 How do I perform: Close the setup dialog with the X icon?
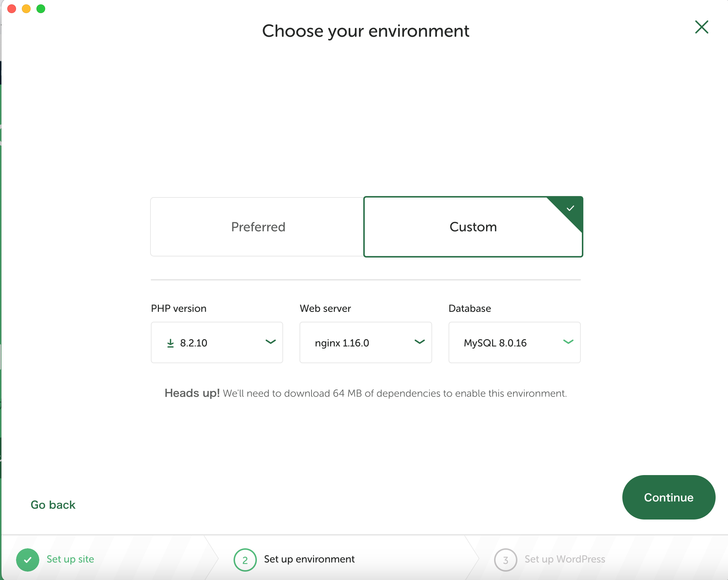coord(701,27)
